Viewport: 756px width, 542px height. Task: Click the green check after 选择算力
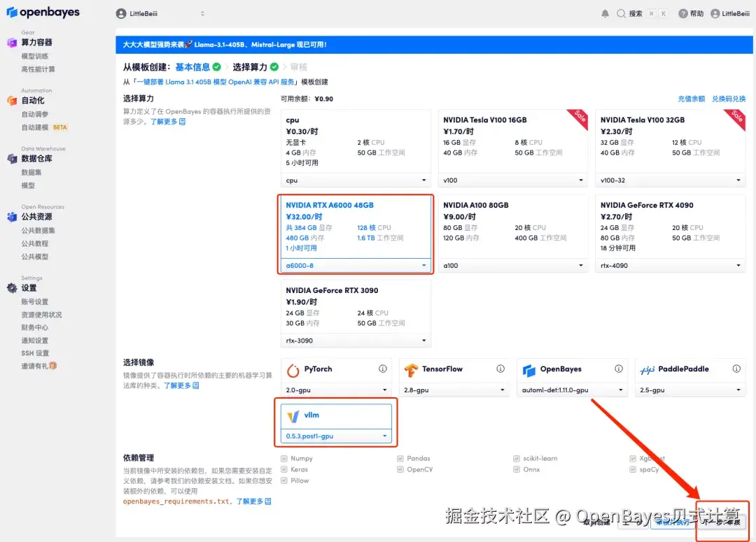pyautogui.click(x=274, y=67)
